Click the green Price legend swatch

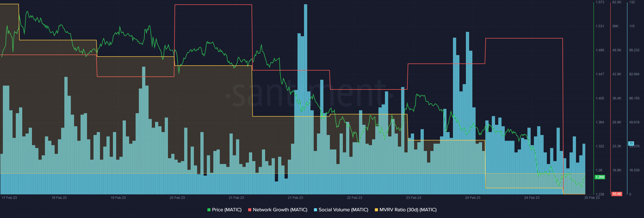209,210
